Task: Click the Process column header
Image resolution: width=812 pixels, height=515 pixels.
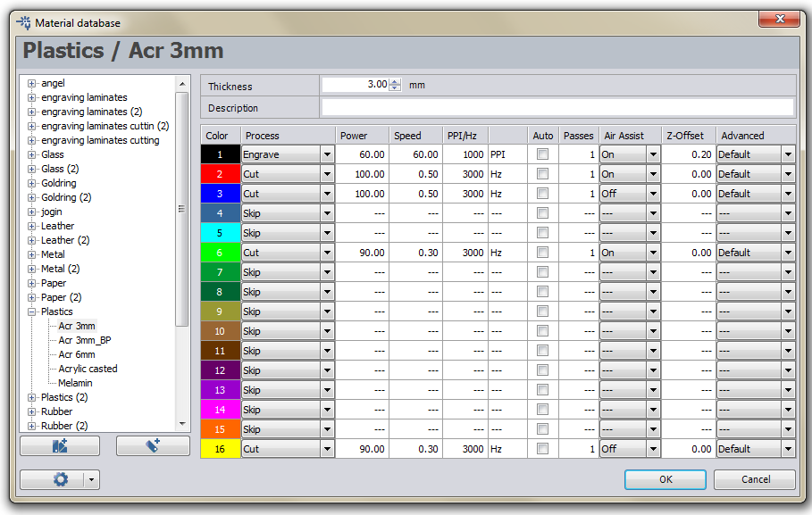Action: pos(288,136)
